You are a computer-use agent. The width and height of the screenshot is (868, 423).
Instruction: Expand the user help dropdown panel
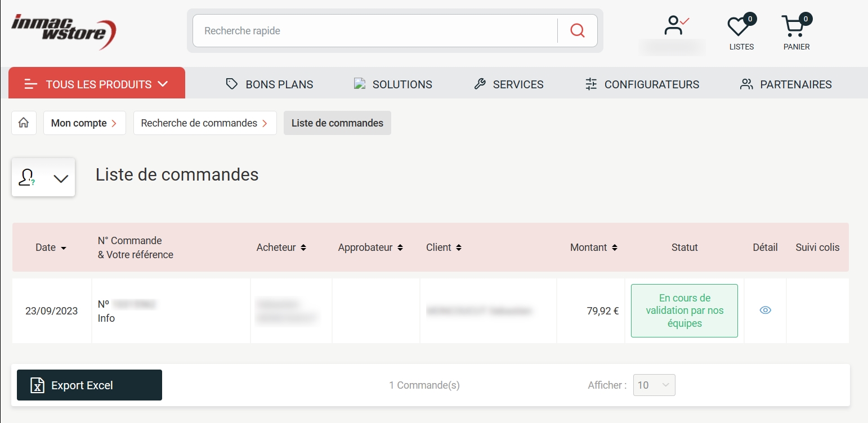tap(43, 178)
